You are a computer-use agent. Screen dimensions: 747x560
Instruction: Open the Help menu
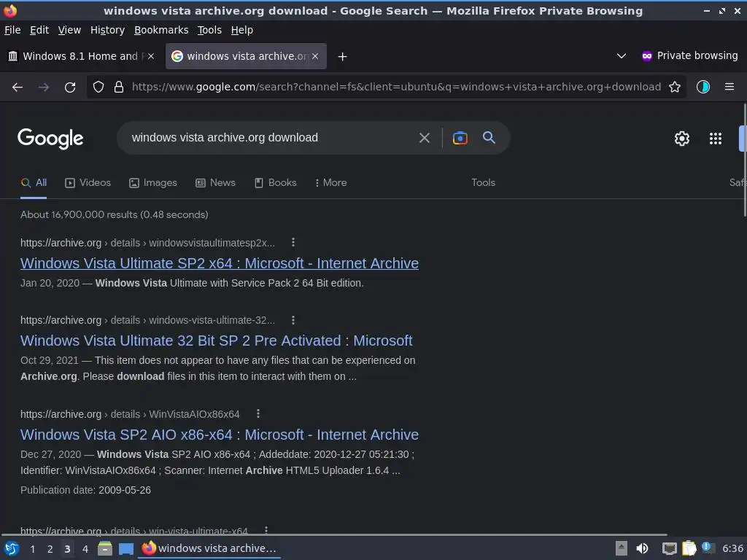pyautogui.click(x=242, y=30)
